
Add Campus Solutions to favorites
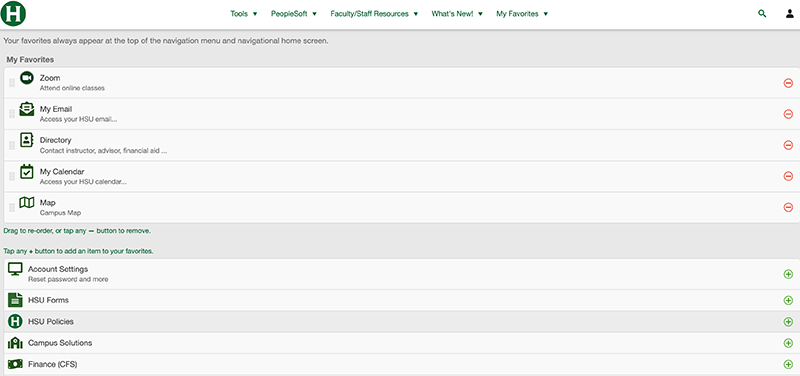(x=788, y=343)
